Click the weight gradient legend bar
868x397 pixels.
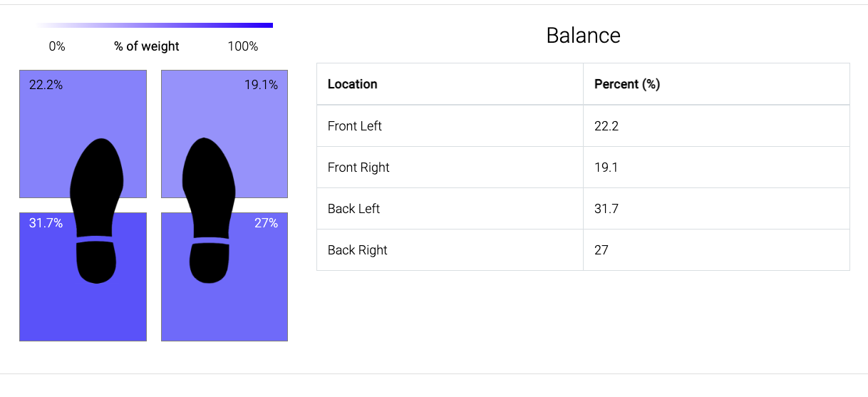tap(154, 26)
